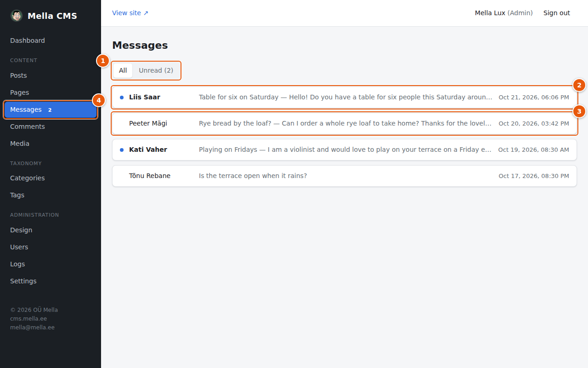Select Messages in the sidebar
The height and width of the screenshot is (368, 588).
51,110
